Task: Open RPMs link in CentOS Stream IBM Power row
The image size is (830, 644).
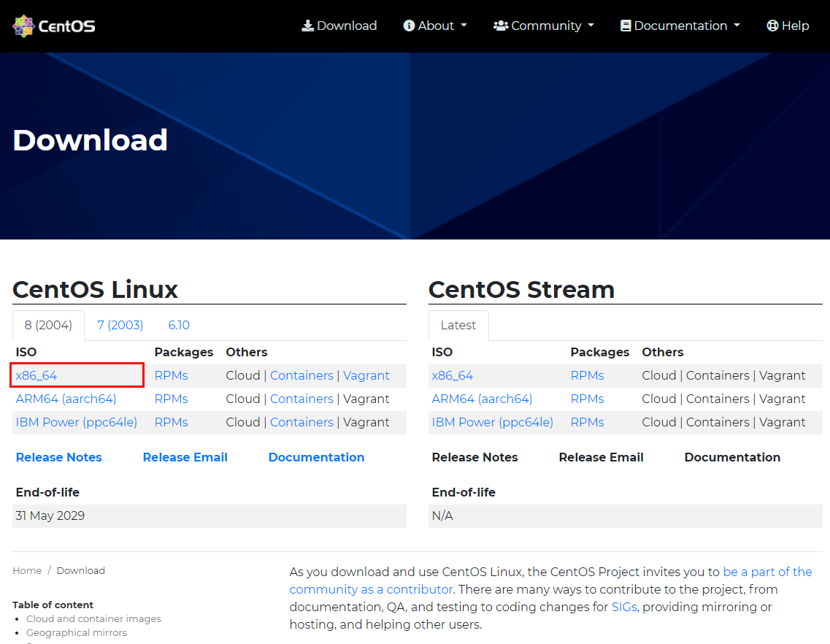Action: 587,422
